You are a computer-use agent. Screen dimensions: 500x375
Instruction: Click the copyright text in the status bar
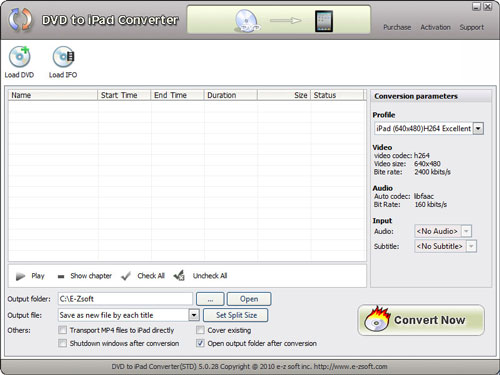point(249,366)
